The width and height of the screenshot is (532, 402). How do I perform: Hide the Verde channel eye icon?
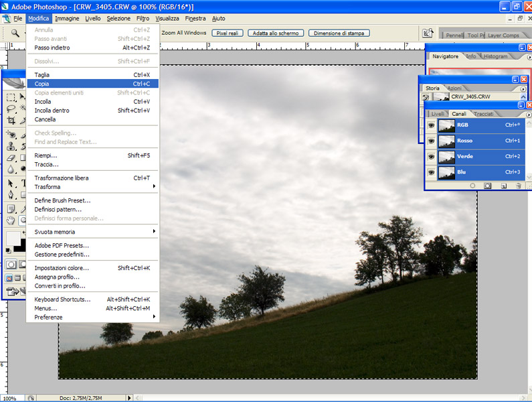tap(432, 157)
